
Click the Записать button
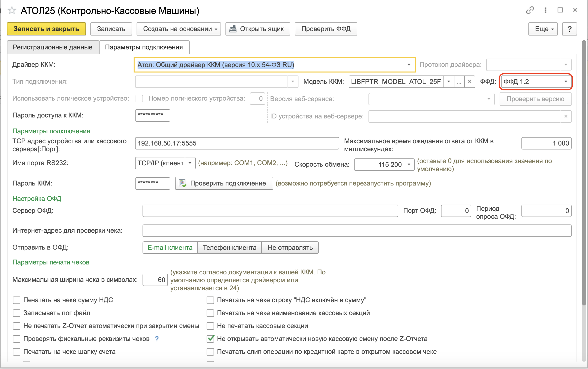click(111, 29)
